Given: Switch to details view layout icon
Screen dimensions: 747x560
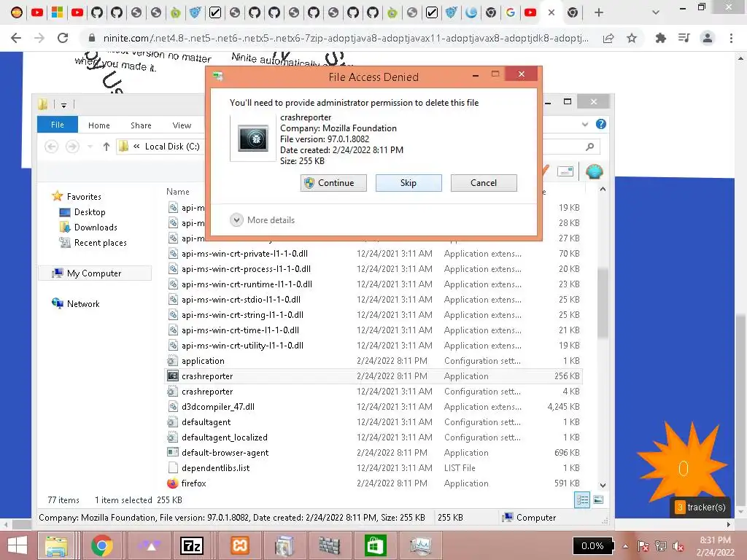Looking at the screenshot, I should click(582, 500).
